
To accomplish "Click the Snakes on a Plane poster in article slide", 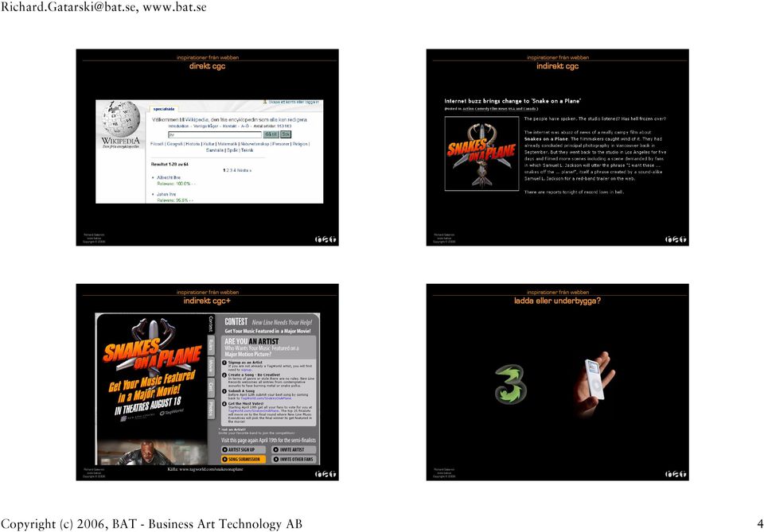I will click(x=482, y=153).
